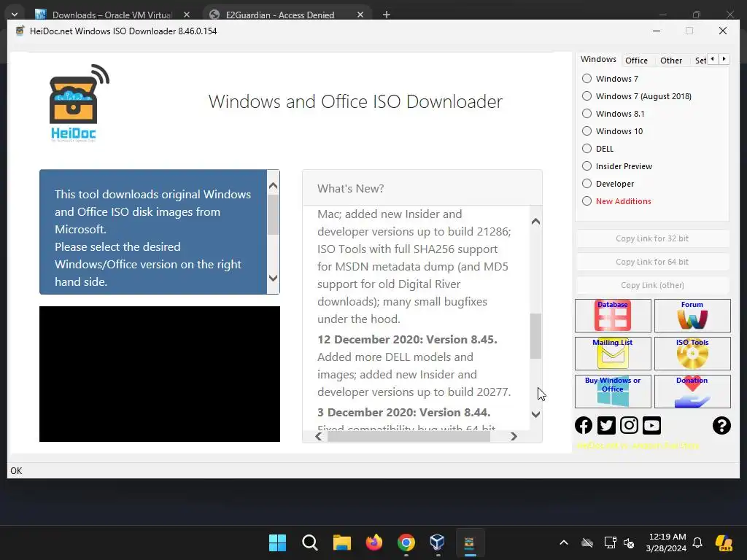Click What's New scroll right arrow

point(514,436)
